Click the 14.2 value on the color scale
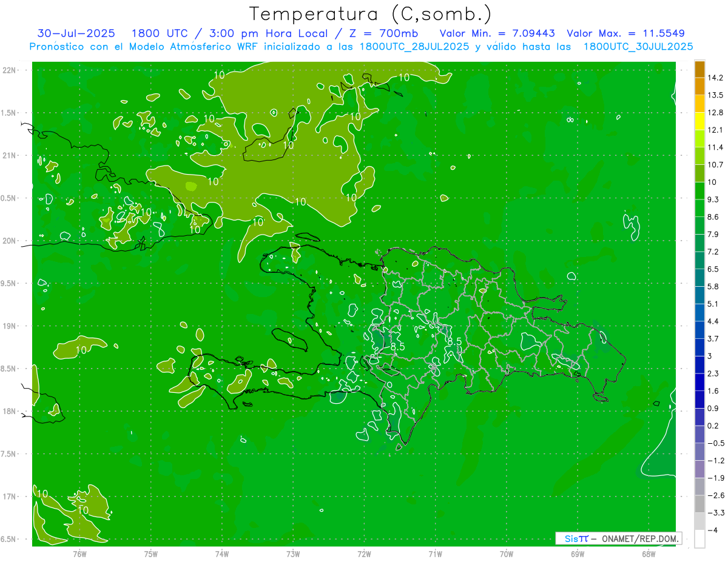728x562 pixels. pos(715,78)
